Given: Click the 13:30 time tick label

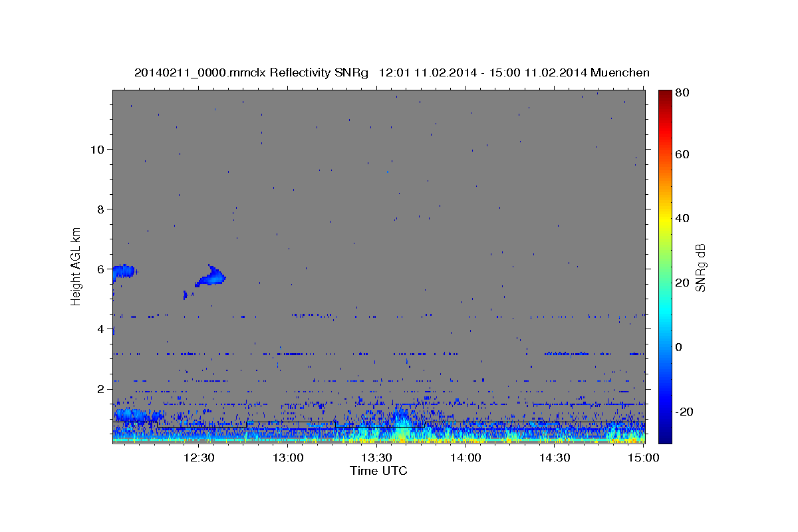Looking at the screenshot, I should point(376,458).
